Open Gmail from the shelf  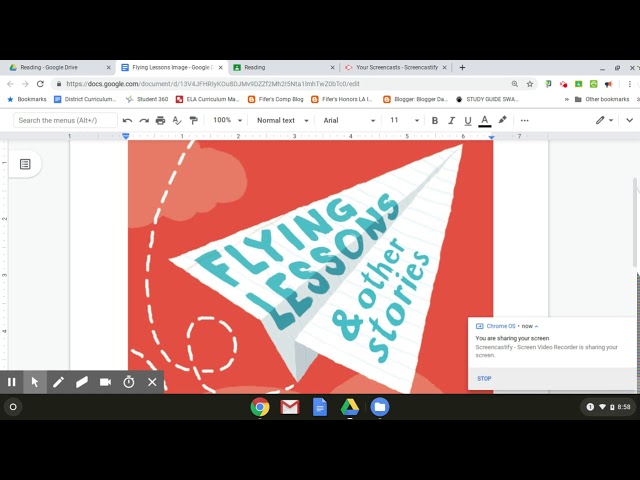tap(290, 407)
